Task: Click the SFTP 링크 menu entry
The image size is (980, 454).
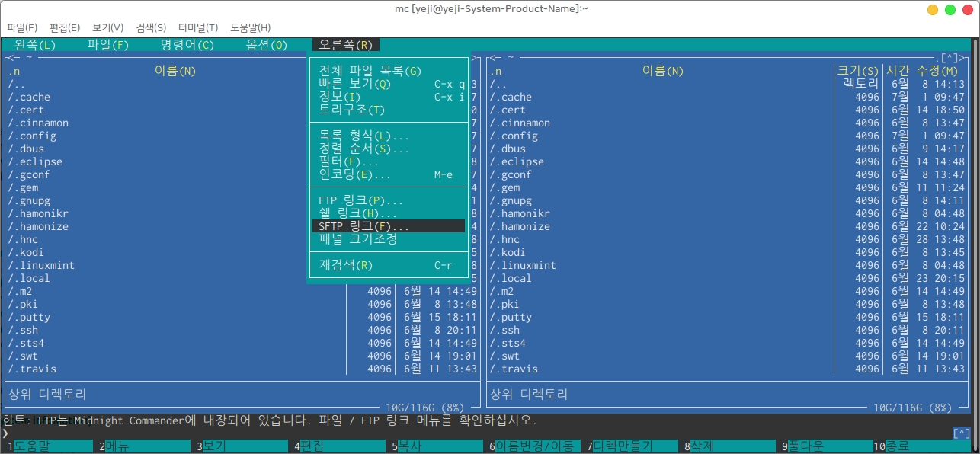Action: pyautogui.click(x=364, y=226)
